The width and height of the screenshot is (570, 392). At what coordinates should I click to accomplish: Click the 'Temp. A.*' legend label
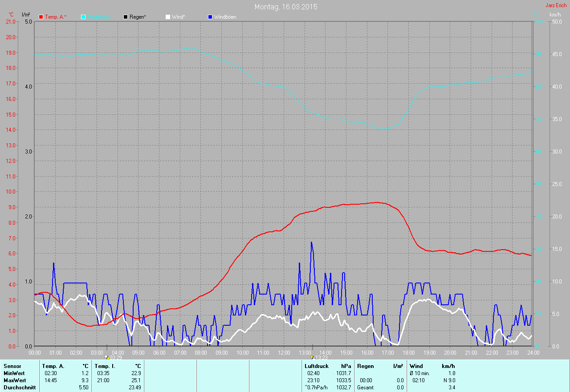click(56, 17)
